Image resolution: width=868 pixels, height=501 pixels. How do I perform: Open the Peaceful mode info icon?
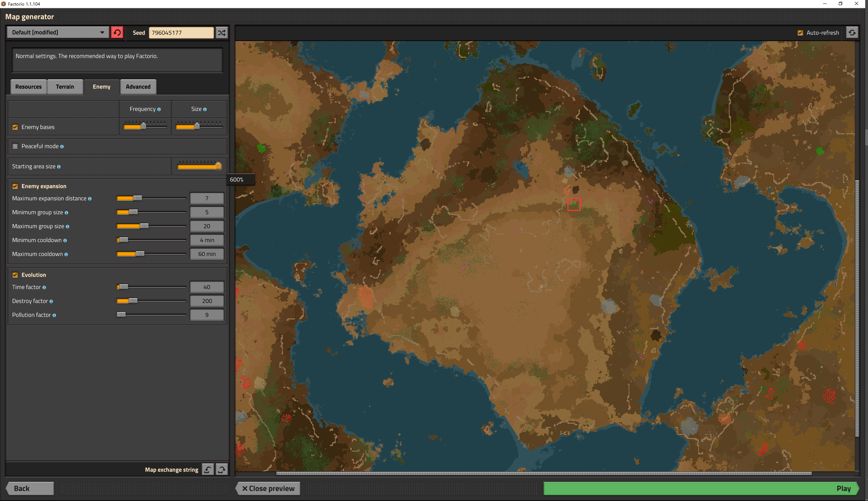pyautogui.click(x=62, y=146)
